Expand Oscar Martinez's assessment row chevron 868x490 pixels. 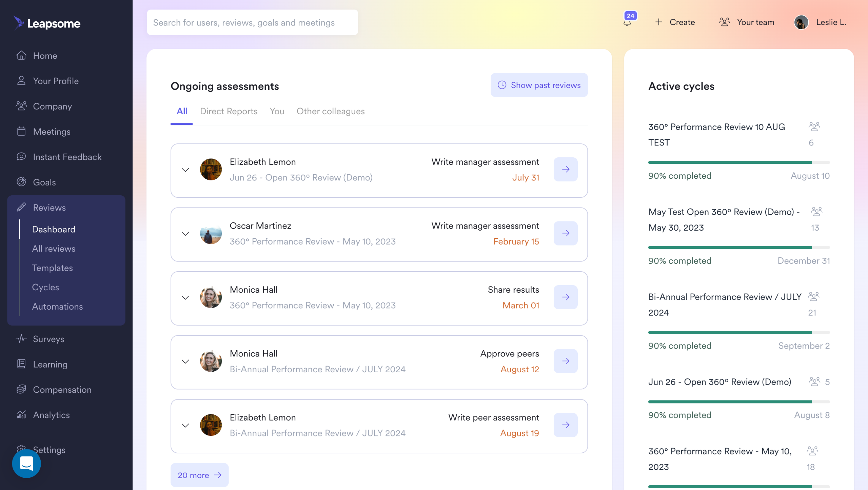[185, 234]
